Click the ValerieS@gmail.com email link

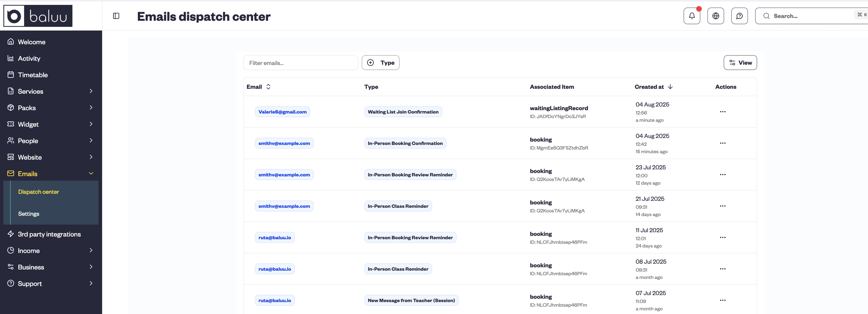[282, 112]
